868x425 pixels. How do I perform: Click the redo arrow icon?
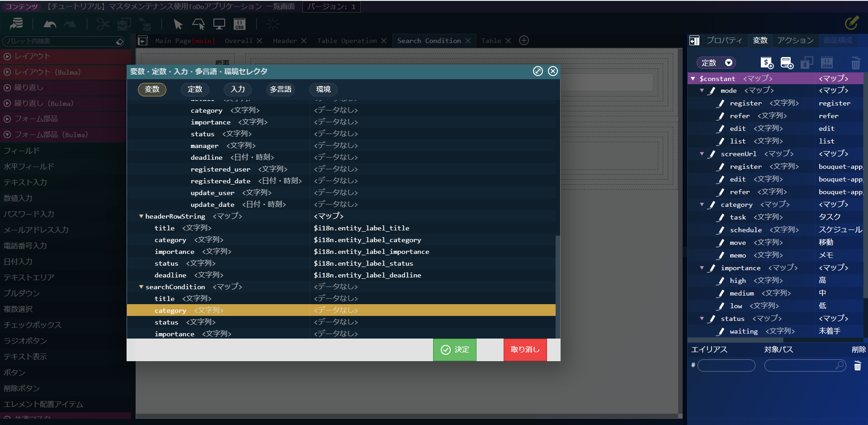coord(70,24)
